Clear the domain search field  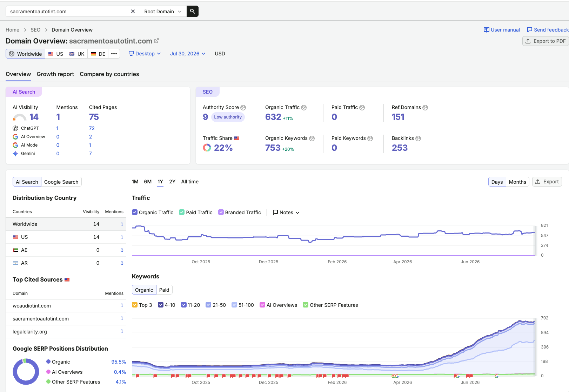click(x=133, y=11)
